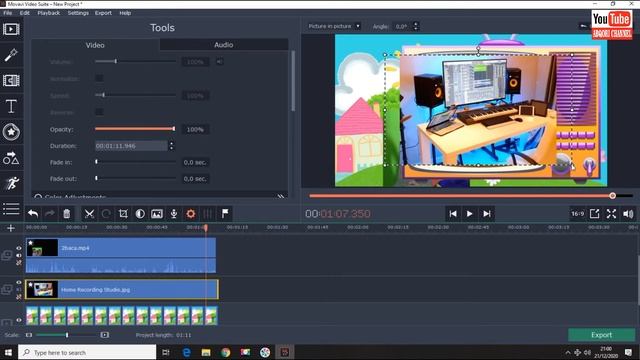Delete the selected clip with trash icon
Viewport: 640px width, 360px height.
coord(67,213)
